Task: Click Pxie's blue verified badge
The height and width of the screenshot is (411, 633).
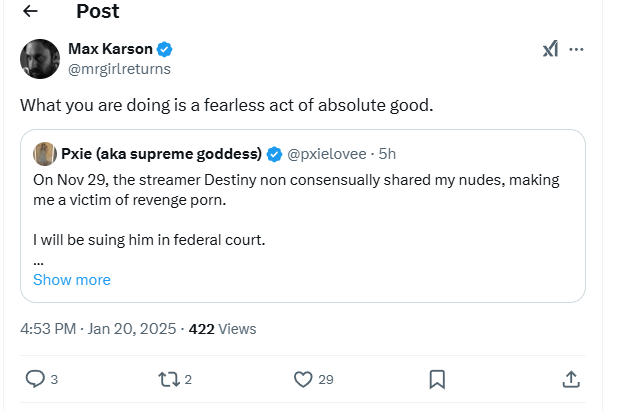Action: pos(274,154)
